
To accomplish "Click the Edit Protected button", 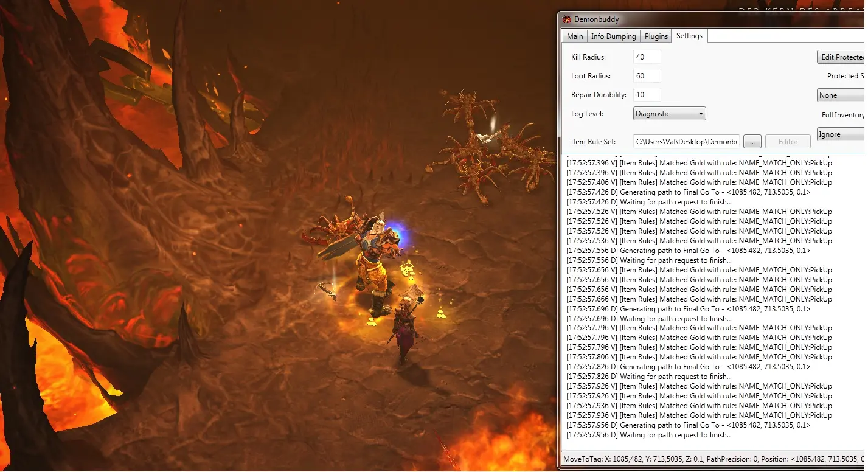I will (842, 57).
